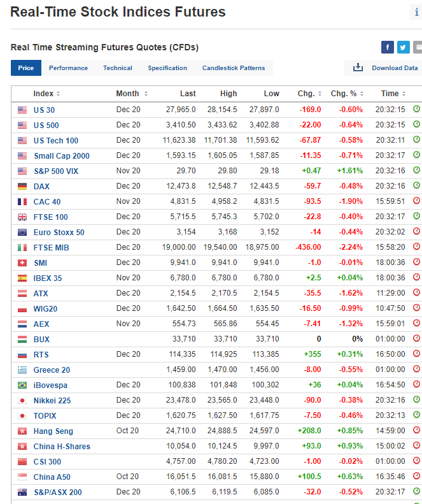The height and width of the screenshot is (504, 422).
Task: Click the Twitter share icon
Action: [404, 47]
